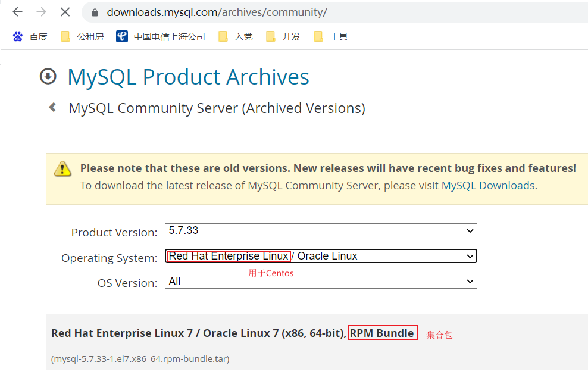Open the 入党 bookmark folder

point(236,37)
